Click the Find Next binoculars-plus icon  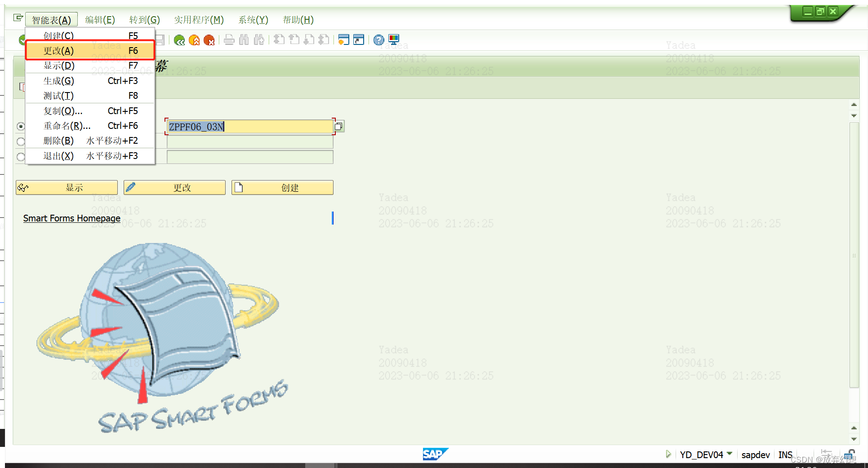coord(259,40)
